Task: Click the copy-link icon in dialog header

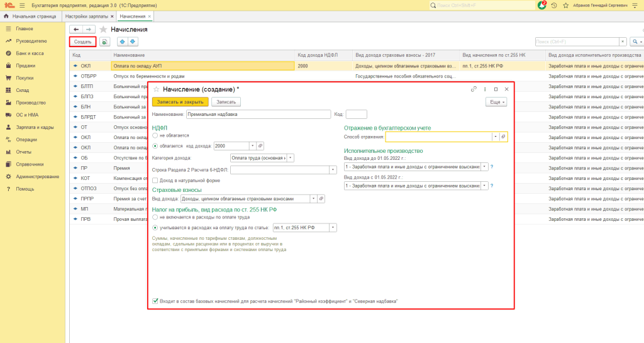Action: 474,89
